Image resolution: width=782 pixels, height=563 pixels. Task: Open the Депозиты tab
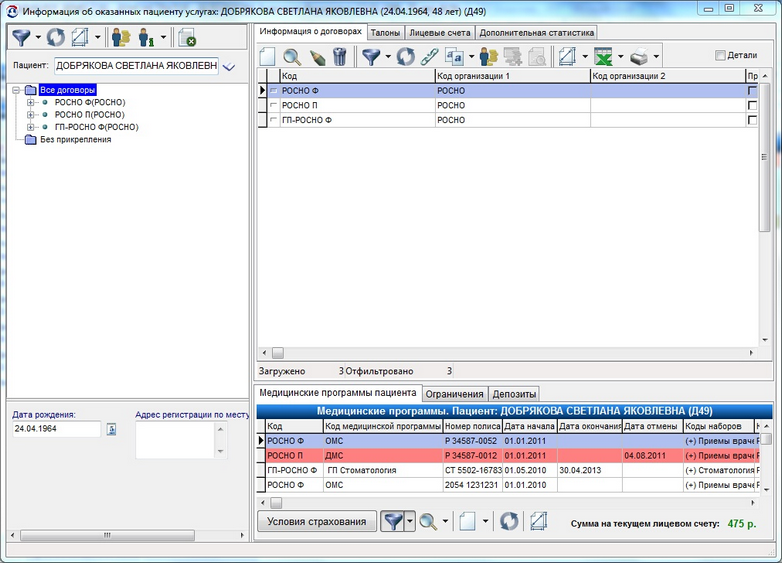[514, 394]
